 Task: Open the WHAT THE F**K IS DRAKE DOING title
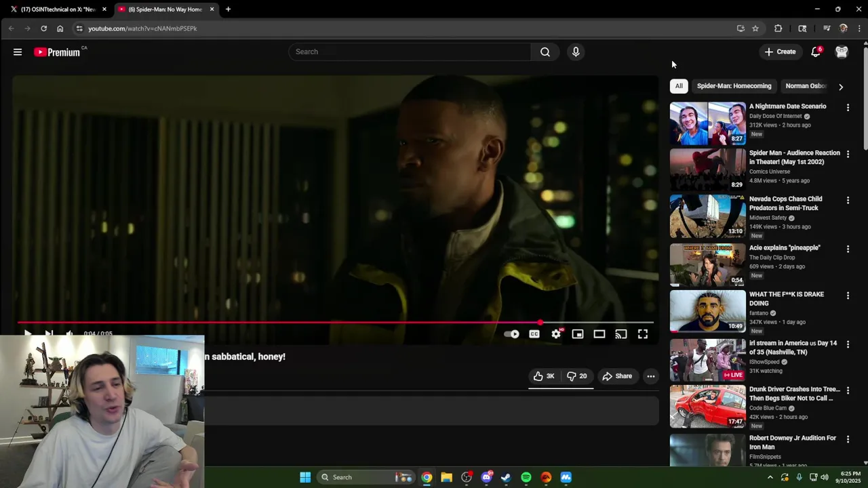[x=787, y=299]
